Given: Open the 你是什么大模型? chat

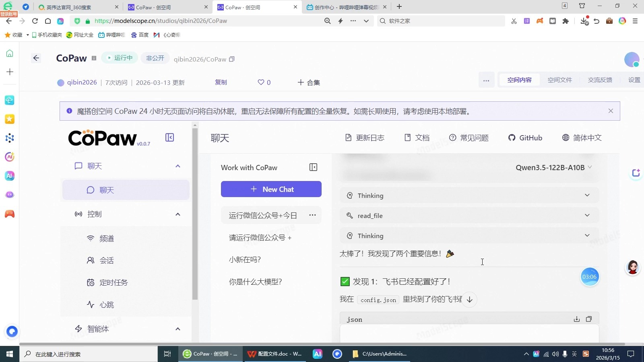Looking at the screenshot, I should (x=271, y=282).
